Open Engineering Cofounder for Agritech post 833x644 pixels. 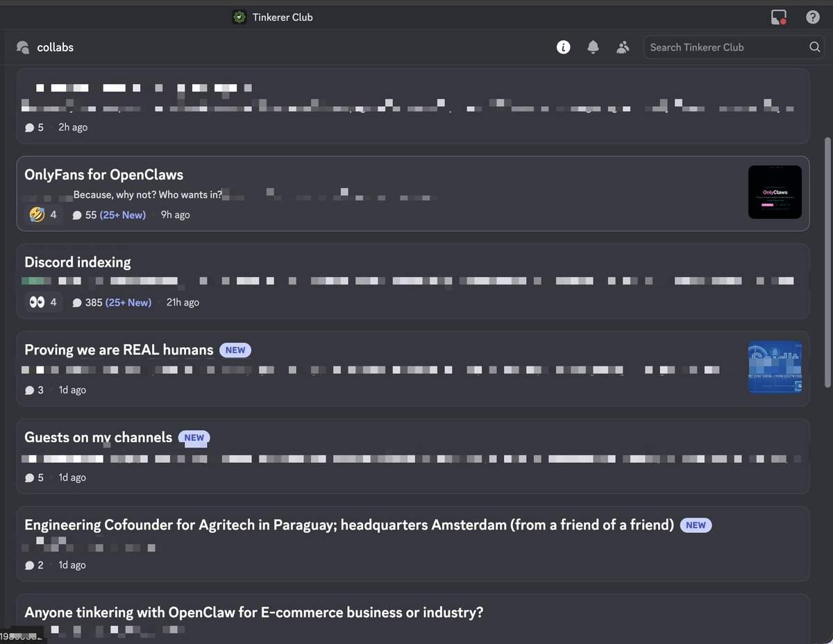tap(413, 543)
